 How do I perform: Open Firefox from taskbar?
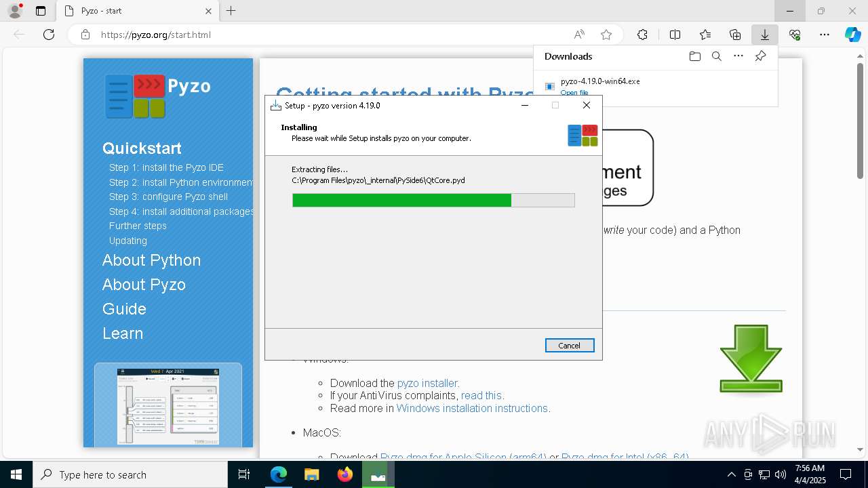(345, 474)
